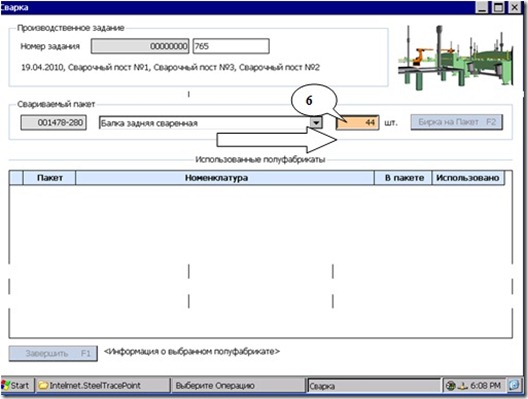Click the welding line illustration image
The height and width of the screenshot is (399, 528).
tap(456, 57)
